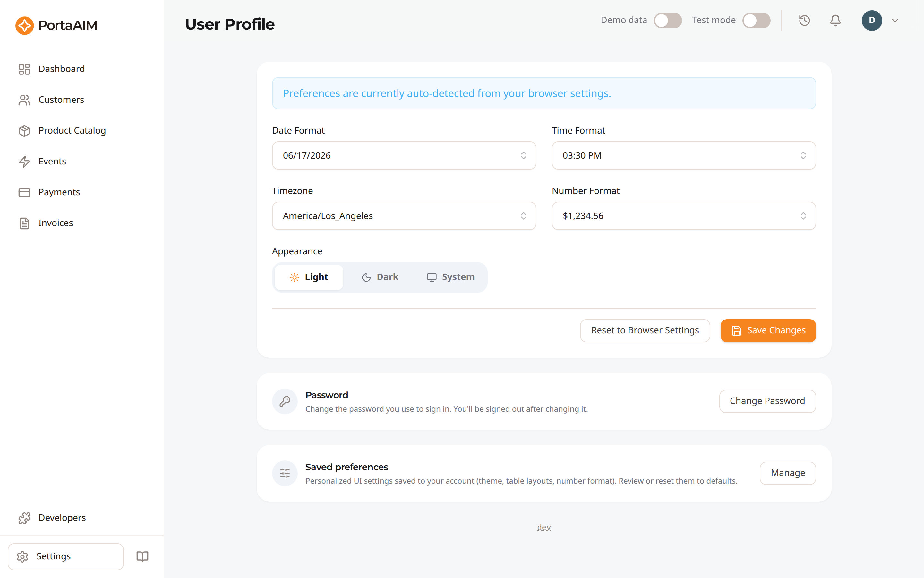Select the Light appearance option
924x578 pixels.
309,277
